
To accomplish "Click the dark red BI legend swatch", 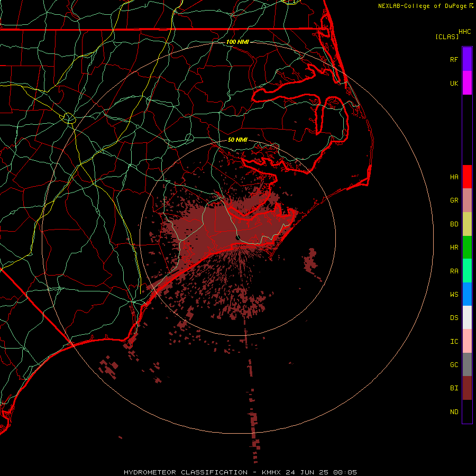I will 467,388.
